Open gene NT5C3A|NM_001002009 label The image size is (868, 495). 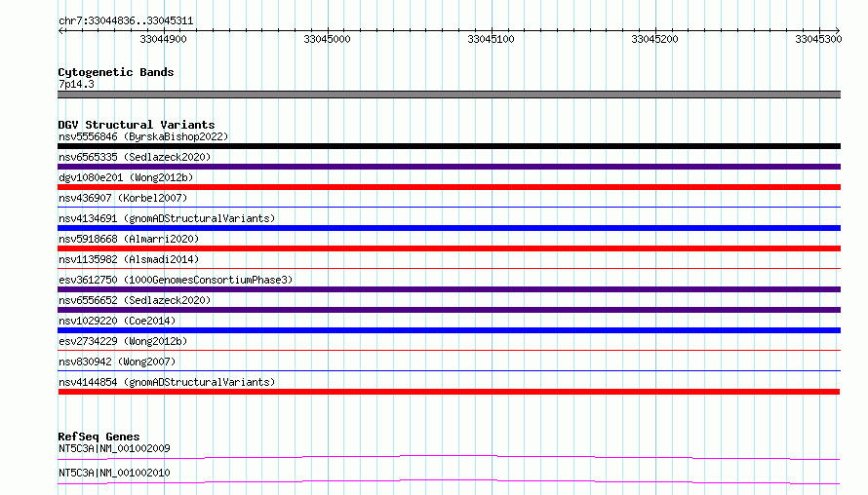114,448
